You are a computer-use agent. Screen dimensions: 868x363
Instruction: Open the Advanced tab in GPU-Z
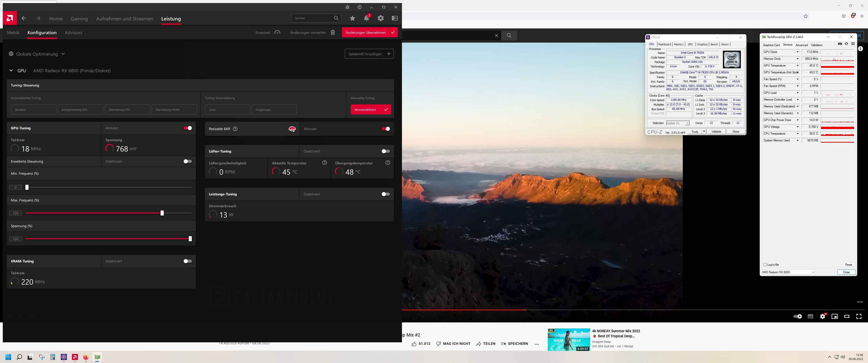802,45
